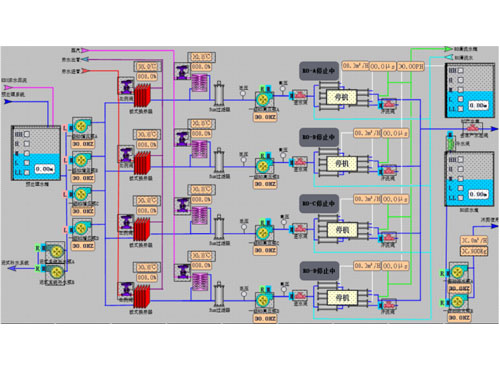Select the topmost red plate heat exchanger

(x=142, y=96)
